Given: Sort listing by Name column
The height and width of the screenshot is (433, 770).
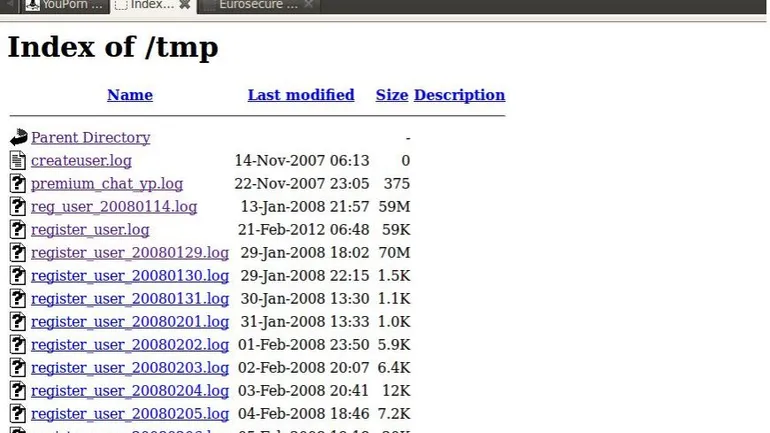Looking at the screenshot, I should (130, 95).
